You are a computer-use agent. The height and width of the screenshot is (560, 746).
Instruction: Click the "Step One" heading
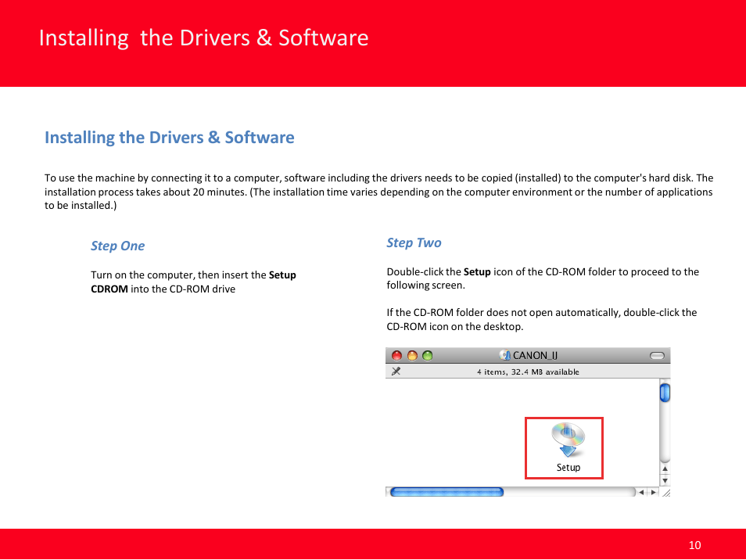point(117,246)
